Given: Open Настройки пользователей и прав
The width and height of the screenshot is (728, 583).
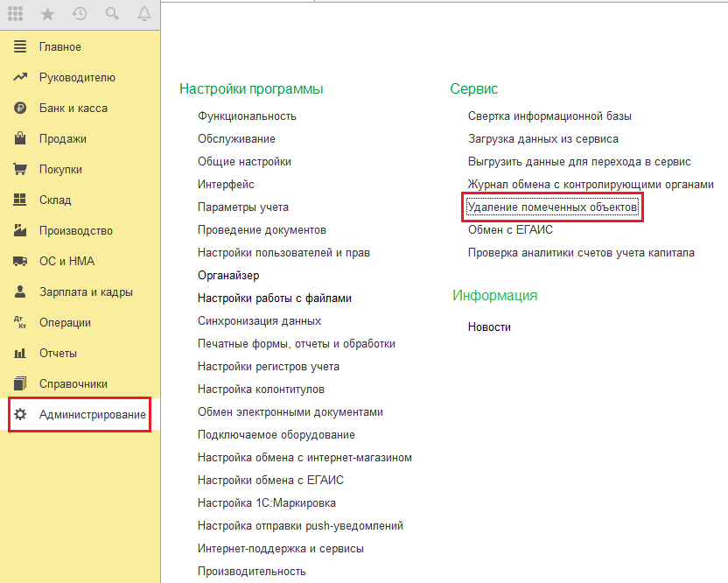Looking at the screenshot, I should [283, 253].
